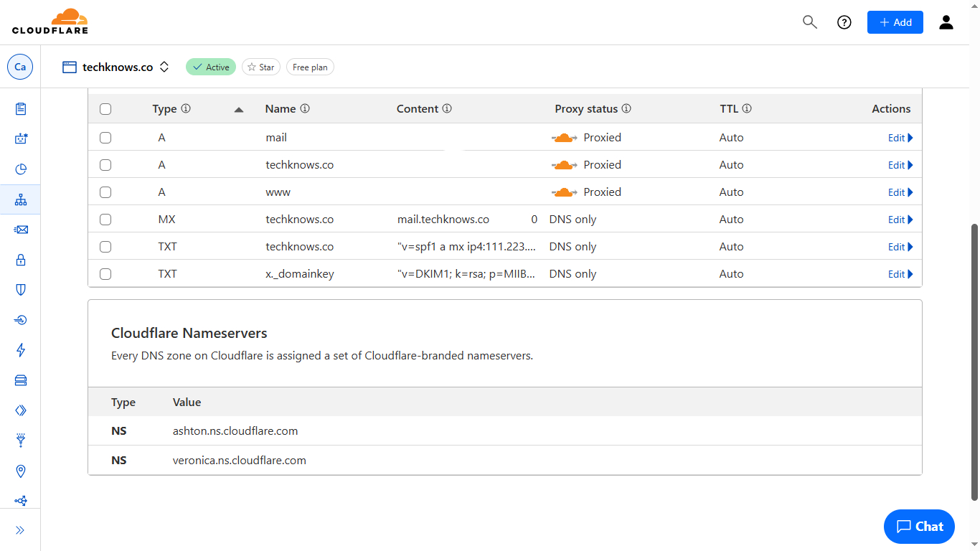
Task: Expand Edit for techknows.co A record
Action: pos(900,165)
